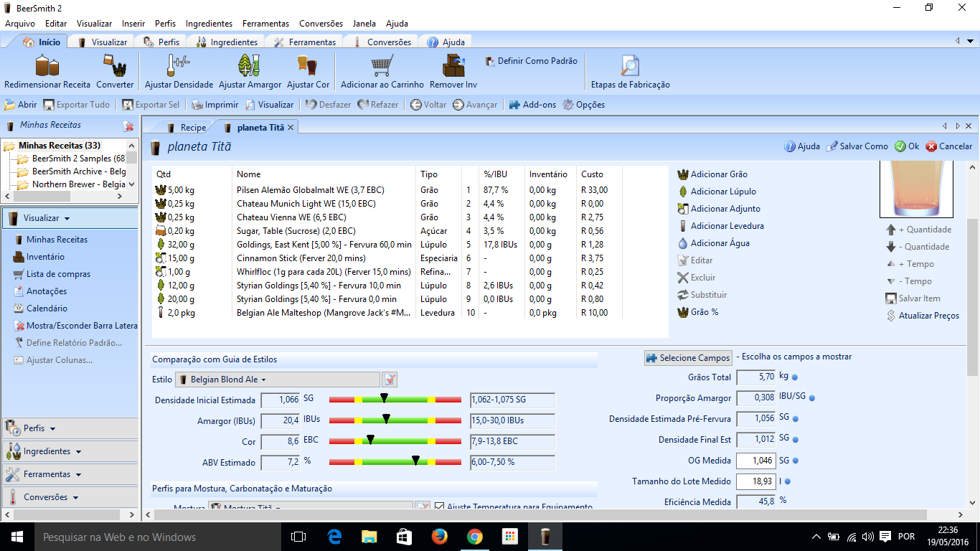Switch to the Ferramentas ribbon tab

(x=305, y=42)
